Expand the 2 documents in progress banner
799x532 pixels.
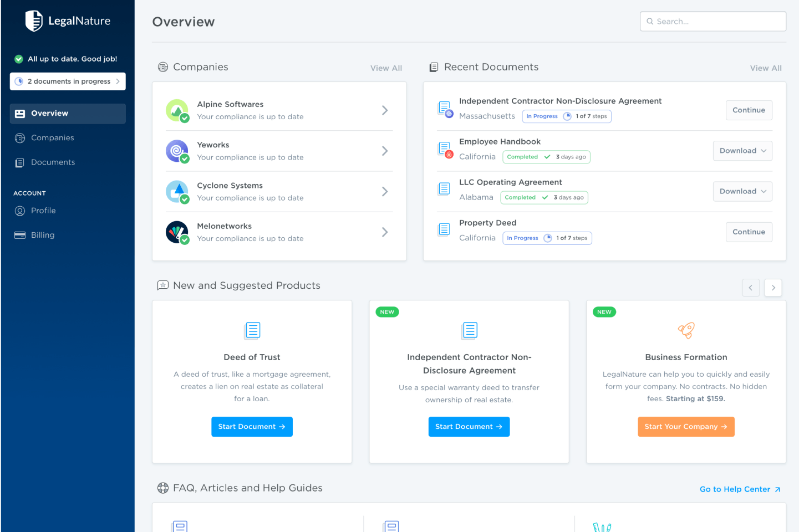click(68, 81)
